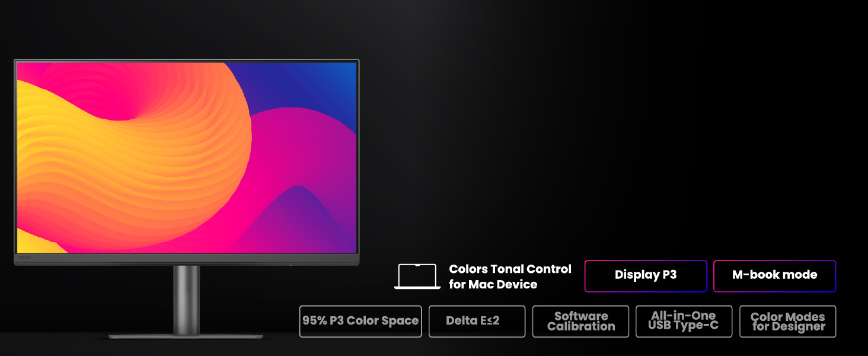Open the Software Calibration feature tab

(x=580, y=321)
